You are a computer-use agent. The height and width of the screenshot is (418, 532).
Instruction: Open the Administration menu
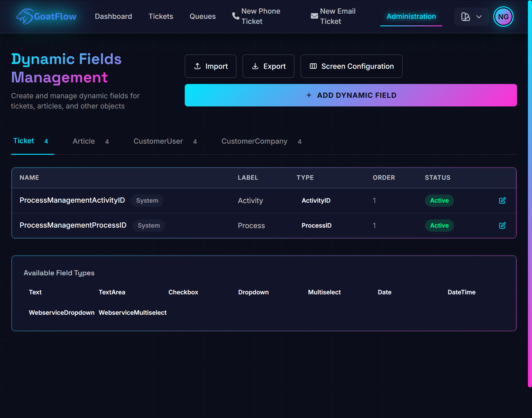(411, 16)
